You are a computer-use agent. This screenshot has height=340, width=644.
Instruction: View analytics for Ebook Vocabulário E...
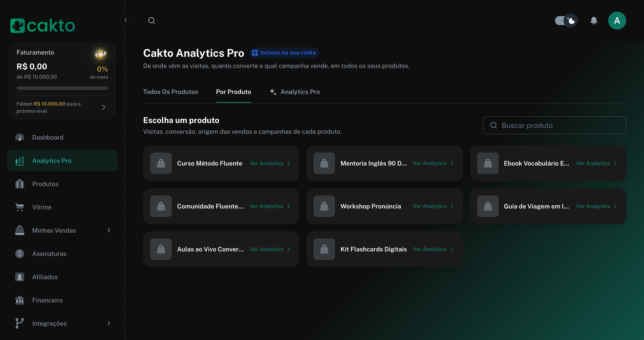pos(597,163)
